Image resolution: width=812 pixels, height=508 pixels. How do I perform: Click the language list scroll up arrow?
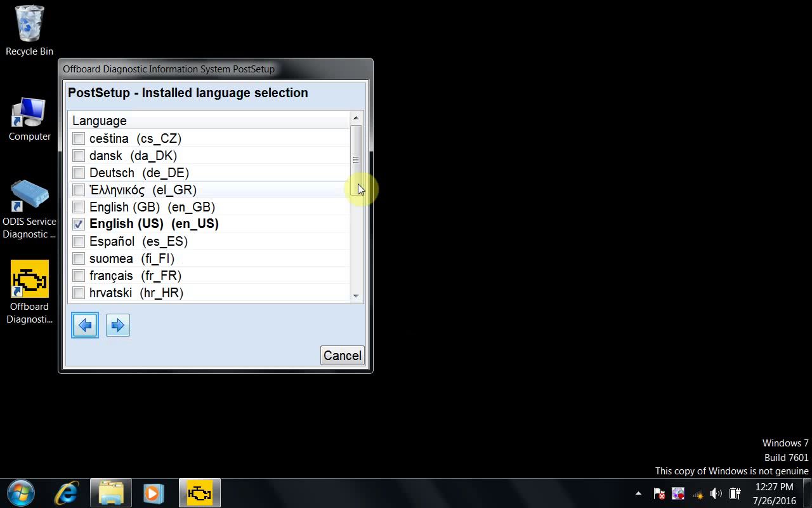(356, 118)
